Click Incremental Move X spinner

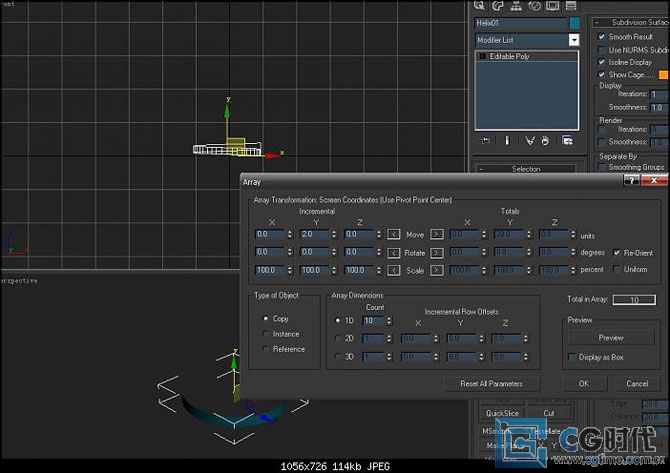click(290, 234)
